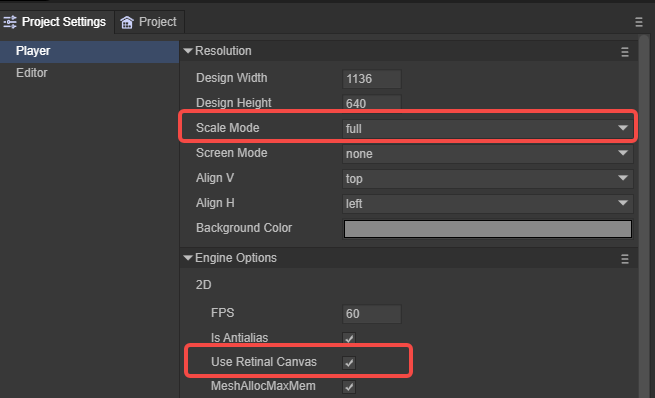The image size is (655, 398).
Task: Collapse the Engine Options section triangle
Action: coord(188,258)
